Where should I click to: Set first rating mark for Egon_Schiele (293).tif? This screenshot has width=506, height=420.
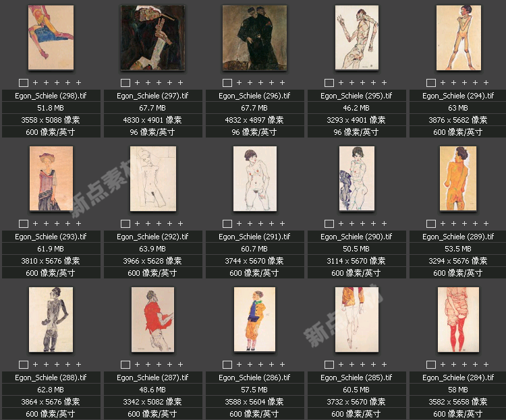tap(36, 223)
